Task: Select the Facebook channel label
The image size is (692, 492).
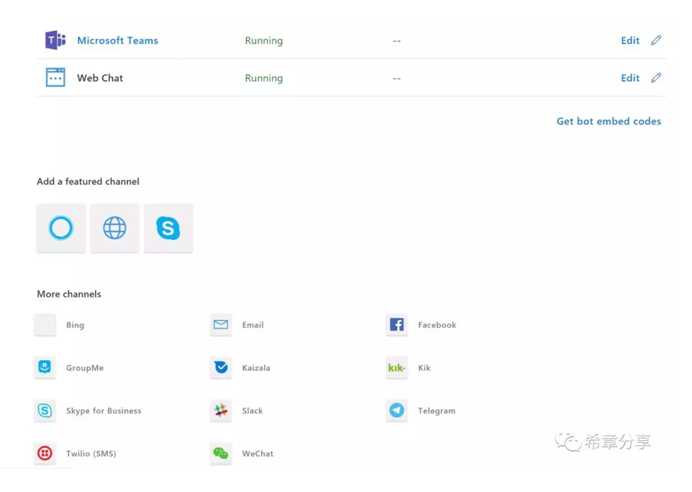Action: pos(437,325)
